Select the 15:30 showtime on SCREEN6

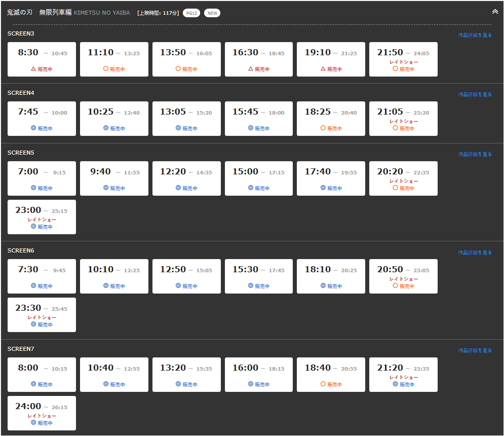coord(259,276)
